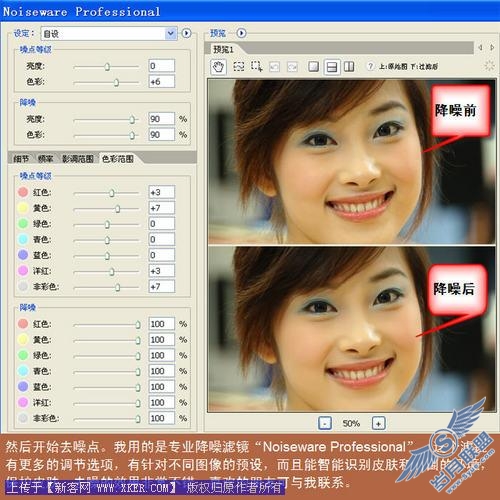Image resolution: width=500 pixels, height=500 pixels.
Task: Click the yellow swatch in 噪点等级
Action: point(23,208)
